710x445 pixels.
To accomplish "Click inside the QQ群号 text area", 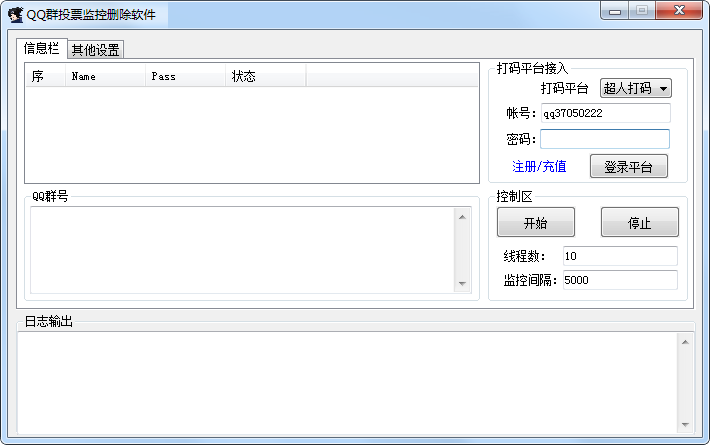I will click(x=240, y=250).
